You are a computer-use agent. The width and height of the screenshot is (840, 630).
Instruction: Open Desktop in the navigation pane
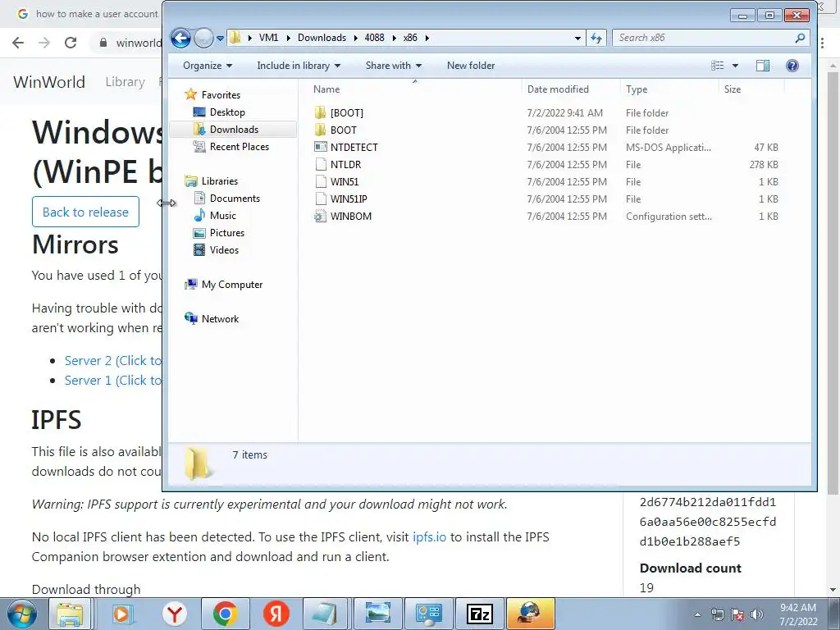pos(227,112)
